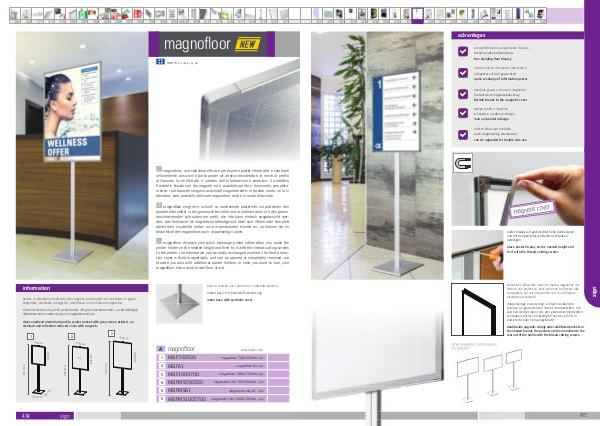Select table row 'MGFMS1000700'
The width and height of the screenshot is (600, 426).
coord(223,399)
